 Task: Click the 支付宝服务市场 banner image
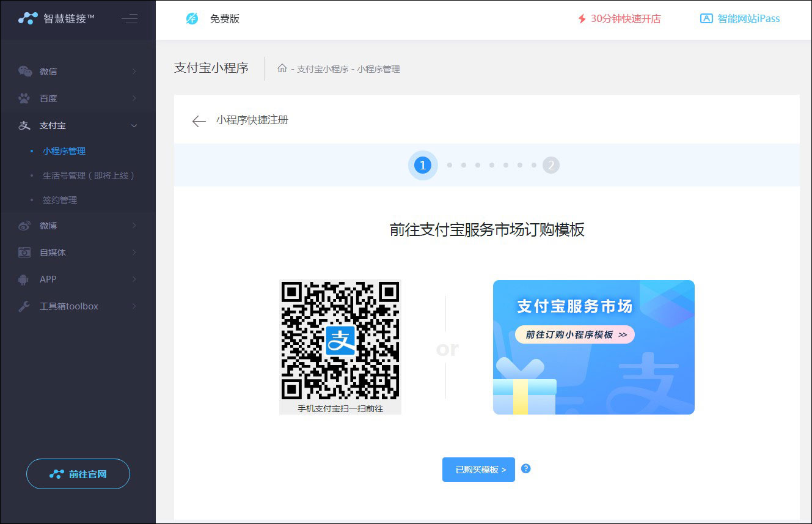tap(594, 347)
